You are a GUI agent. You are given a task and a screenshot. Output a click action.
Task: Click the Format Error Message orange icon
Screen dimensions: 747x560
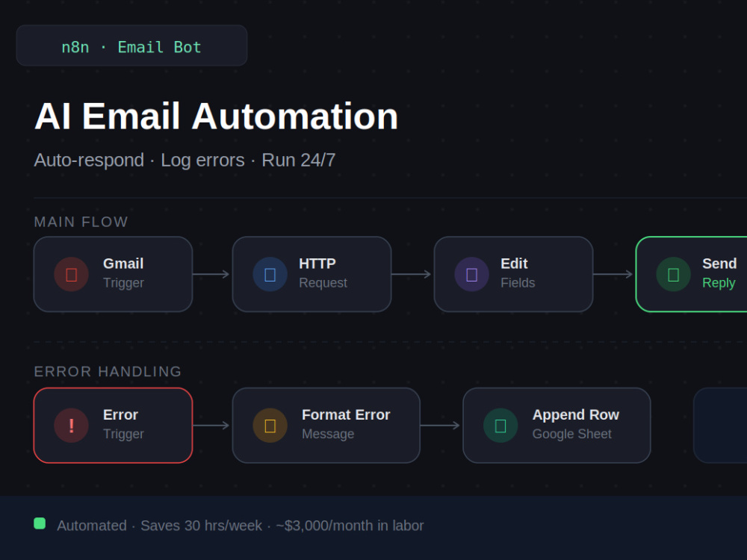(x=270, y=426)
